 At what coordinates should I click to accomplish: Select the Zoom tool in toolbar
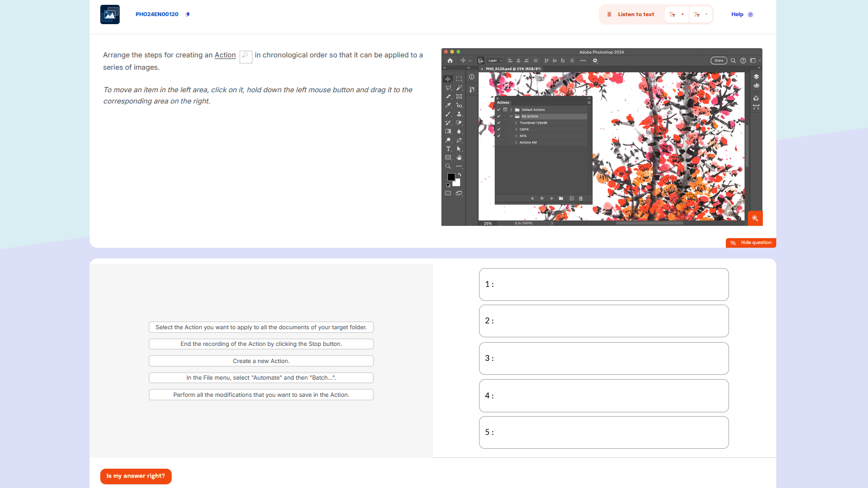pos(448,166)
